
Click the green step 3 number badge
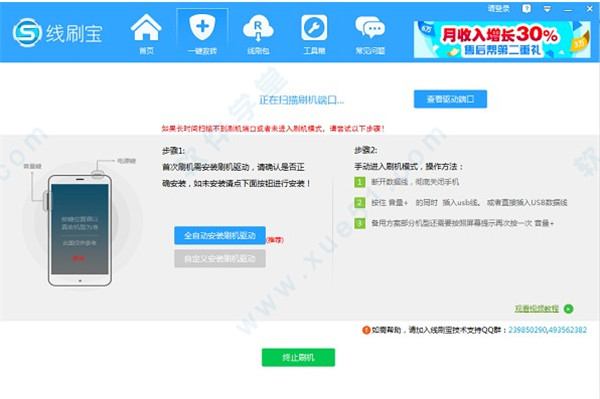359,223
